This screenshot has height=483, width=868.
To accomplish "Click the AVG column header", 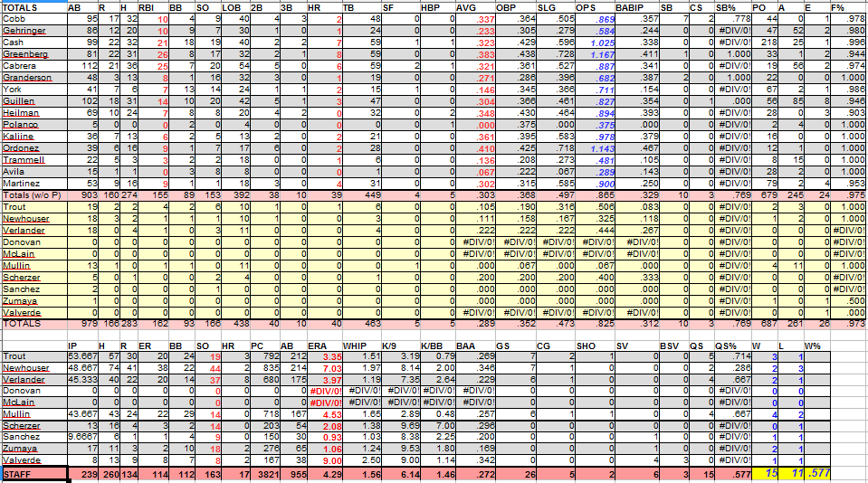I will 475,8.
